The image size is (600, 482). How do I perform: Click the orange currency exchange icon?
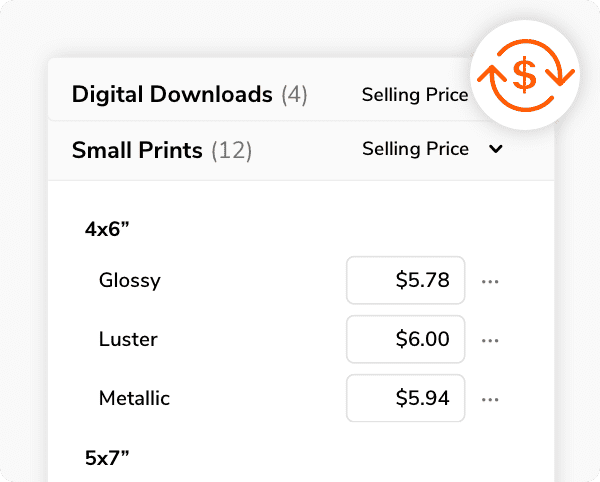point(525,75)
